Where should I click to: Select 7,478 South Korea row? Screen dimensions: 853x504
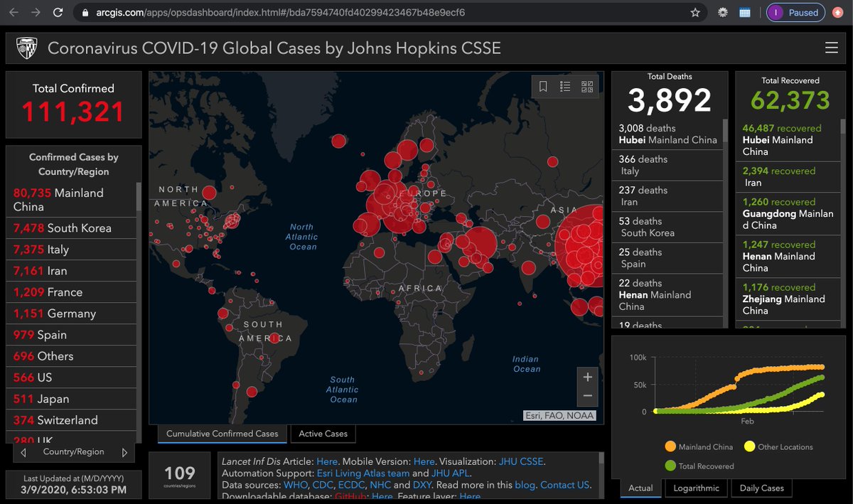(71, 228)
